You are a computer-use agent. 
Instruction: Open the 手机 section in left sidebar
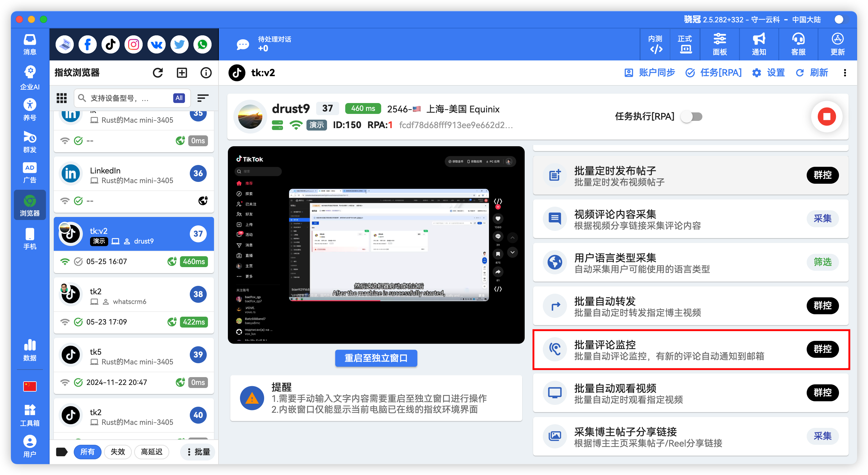(30, 238)
